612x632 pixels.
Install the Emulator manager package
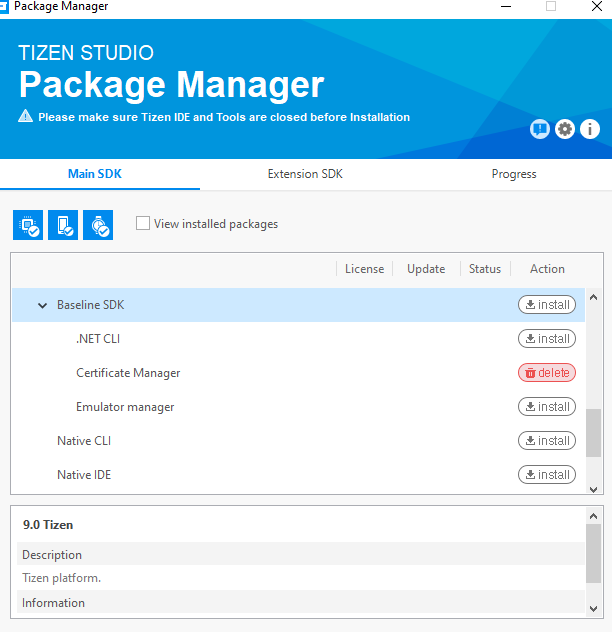click(546, 407)
